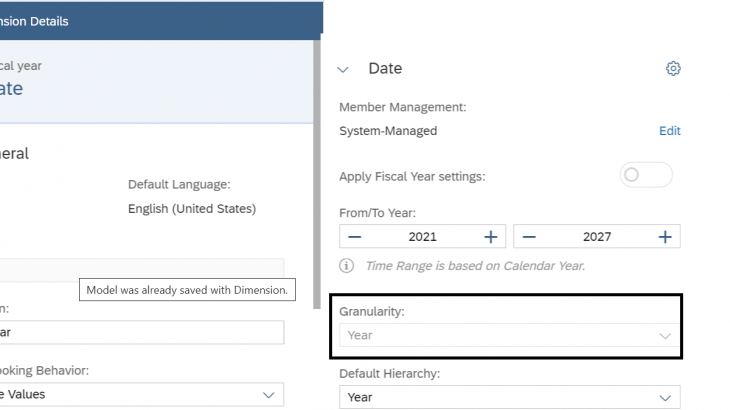730x410 pixels.
Task: Click the From year 2021 field
Action: (x=422, y=237)
